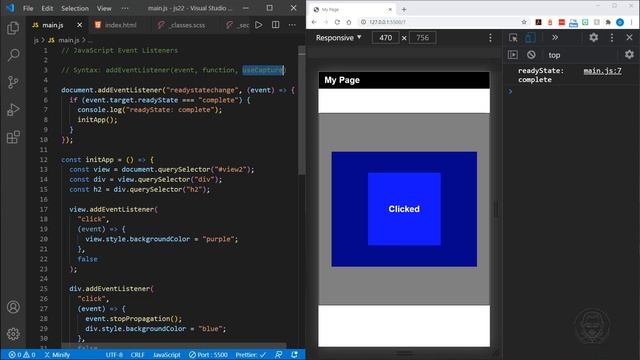Open notifications bell in status bar
Screen dimensions: 640x360
[294, 355]
